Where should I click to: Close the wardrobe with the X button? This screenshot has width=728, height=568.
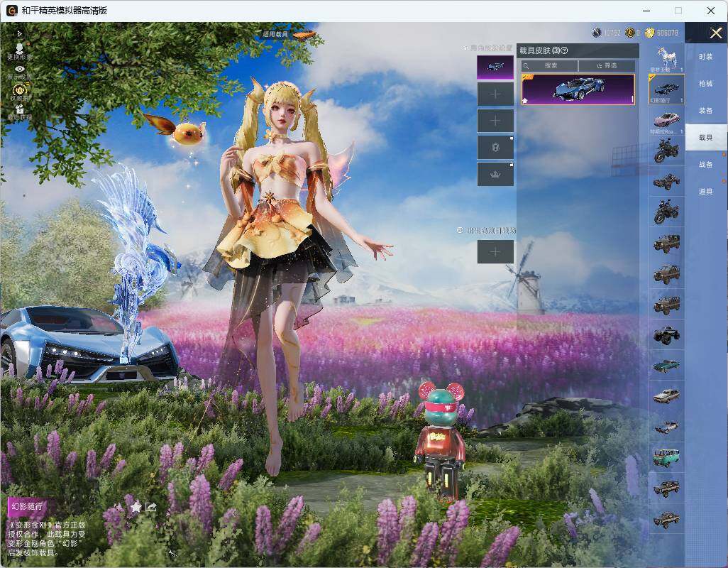715,33
